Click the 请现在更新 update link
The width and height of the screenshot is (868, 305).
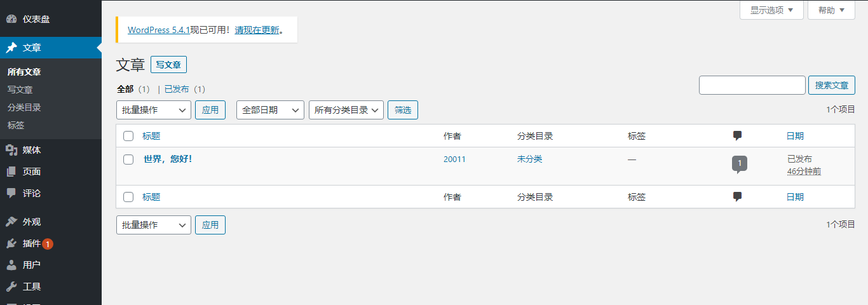[257, 30]
